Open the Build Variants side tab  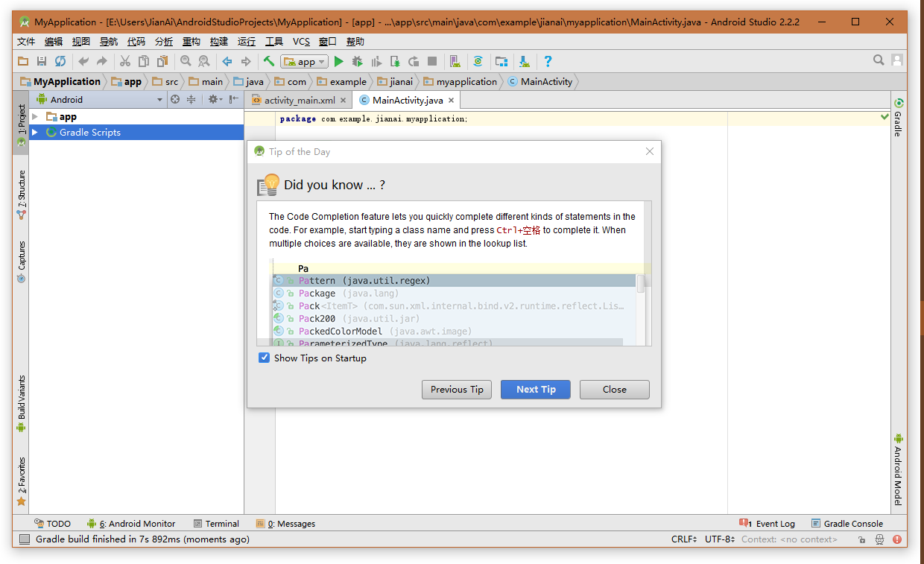[22, 404]
